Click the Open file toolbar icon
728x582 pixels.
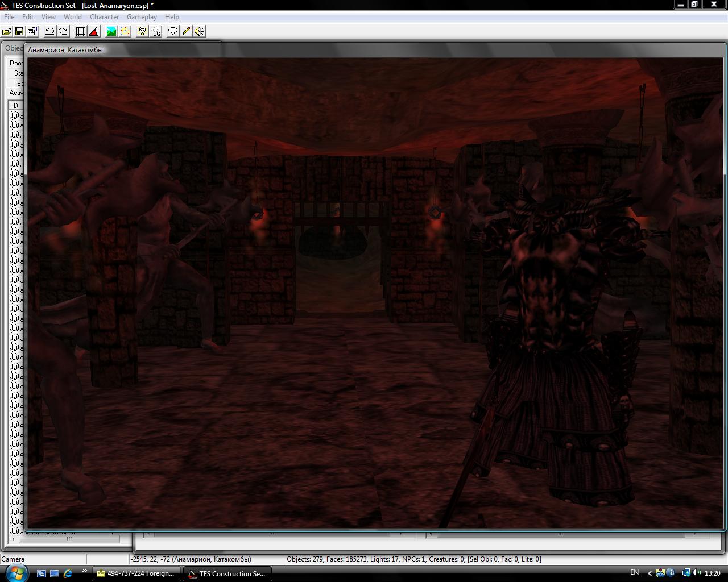click(7, 31)
